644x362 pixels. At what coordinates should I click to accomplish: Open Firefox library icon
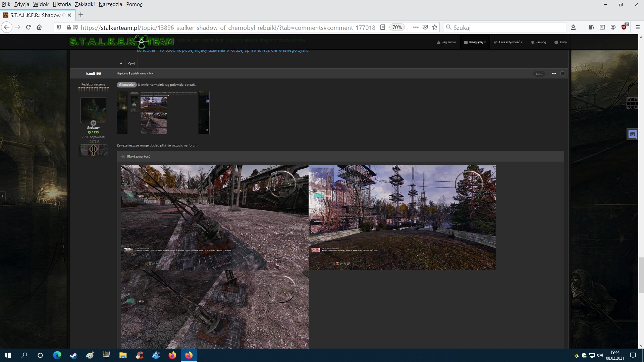592,27
